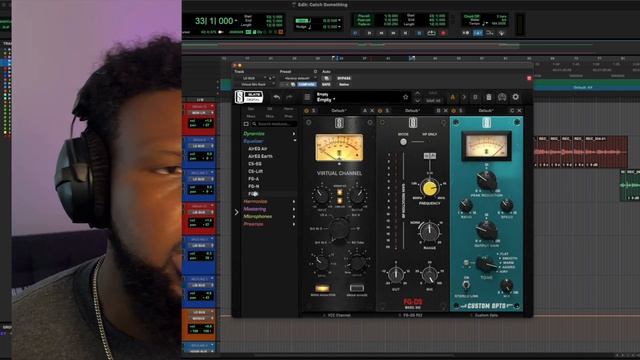Image resolution: width=640 pixels, height=360 pixels.
Task: Step to the previous preset with up arrow
Action: pos(417,93)
